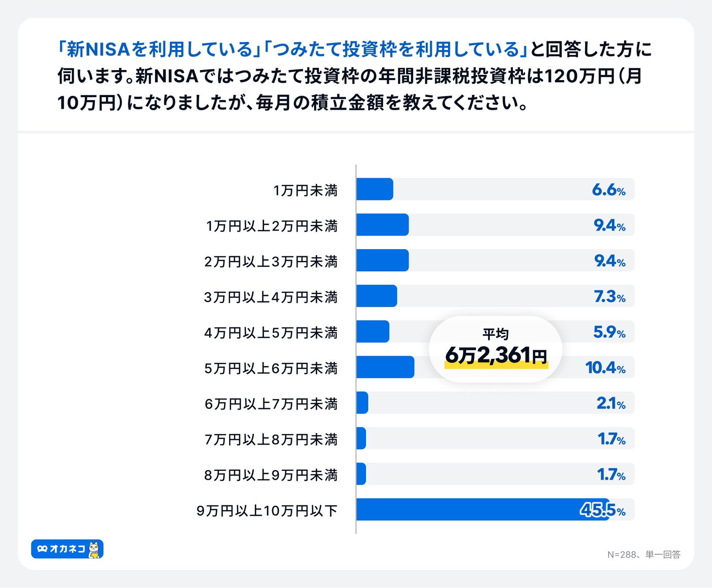Viewport: 712px width, 588px height.
Task: Click the 7万円以上8万円未満 category label
Action: (x=271, y=439)
